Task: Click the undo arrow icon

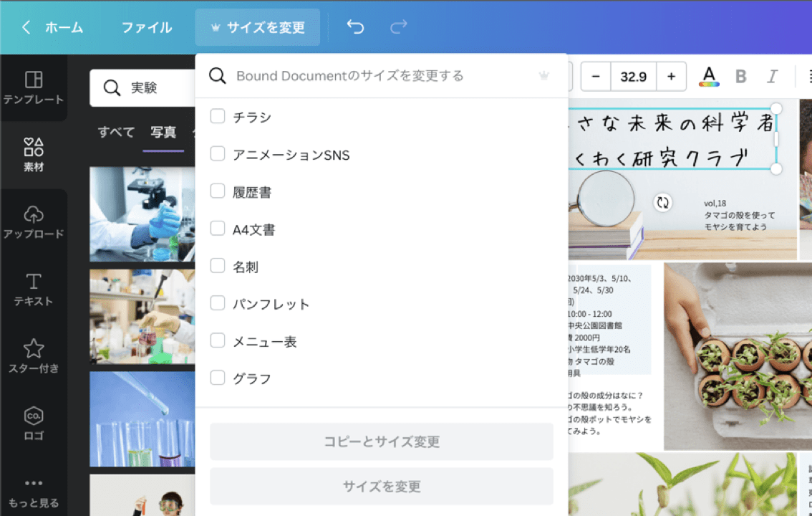Action: [354, 27]
